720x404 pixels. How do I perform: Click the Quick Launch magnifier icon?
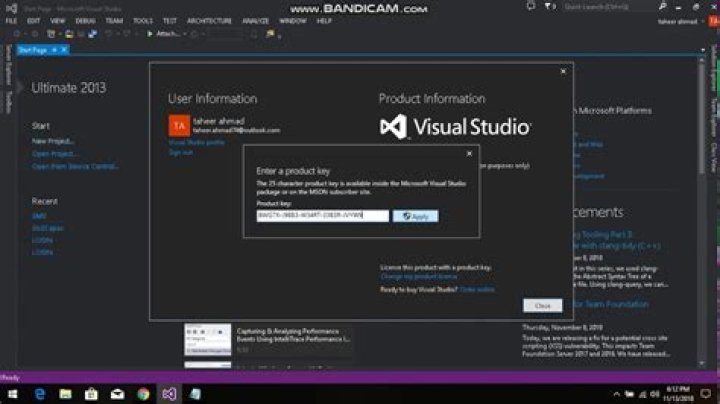pos(662,6)
